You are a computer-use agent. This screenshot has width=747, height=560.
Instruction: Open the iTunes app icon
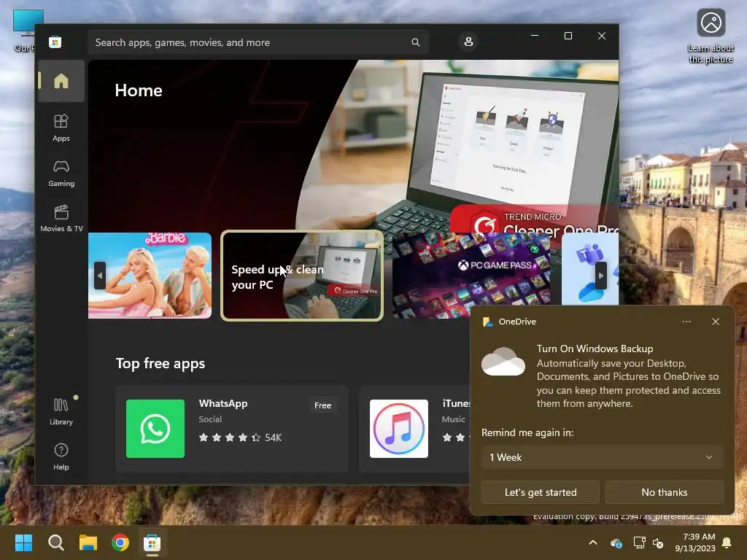click(x=399, y=429)
